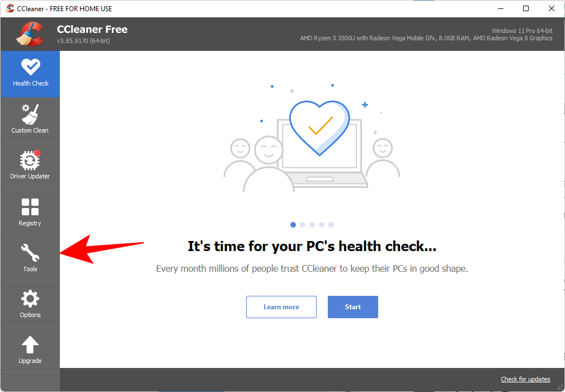The image size is (565, 392).
Task: Open the Tools wrench icon
Action: pos(30,253)
